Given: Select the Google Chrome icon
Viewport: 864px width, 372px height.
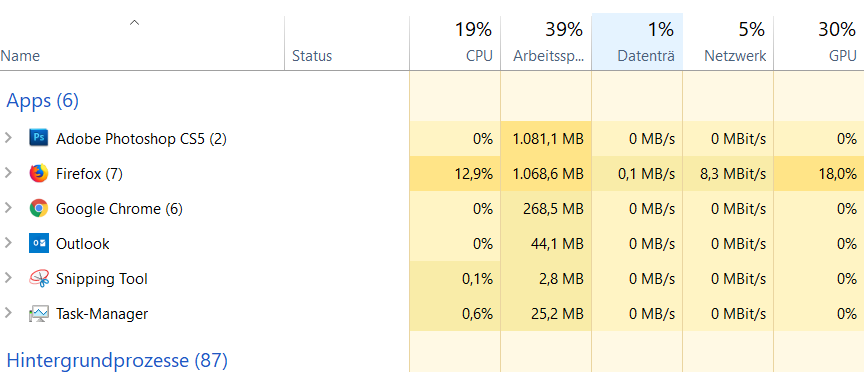Looking at the screenshot, I should [39, 208].
